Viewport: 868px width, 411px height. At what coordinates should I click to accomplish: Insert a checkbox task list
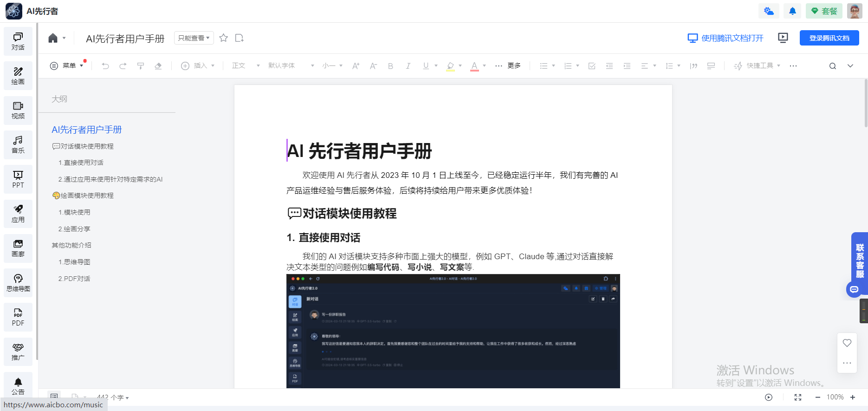coord(592,66)
